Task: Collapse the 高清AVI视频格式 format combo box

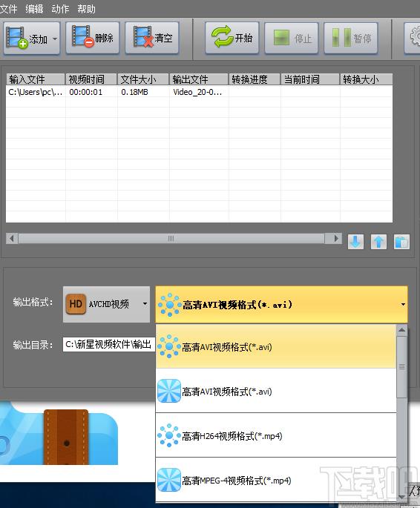Action: tap(281, 304)
